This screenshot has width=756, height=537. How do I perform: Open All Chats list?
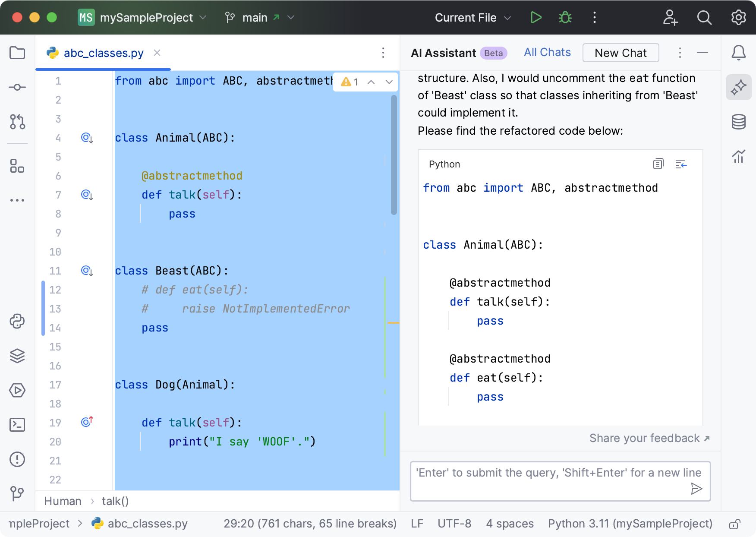(547, 52)
